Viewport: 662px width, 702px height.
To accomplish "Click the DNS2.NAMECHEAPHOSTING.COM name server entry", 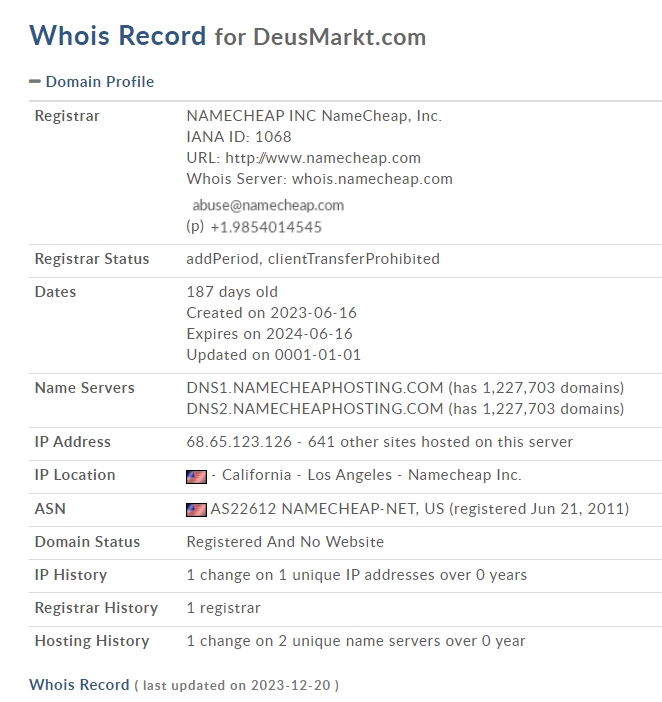I will pyautogui.click(x=405, y=409).
